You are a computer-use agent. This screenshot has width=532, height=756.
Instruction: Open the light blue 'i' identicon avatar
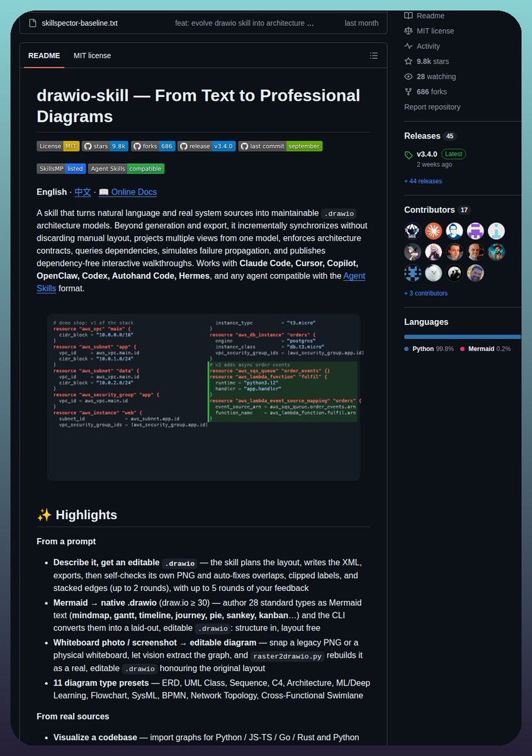(x=497, y=231)
